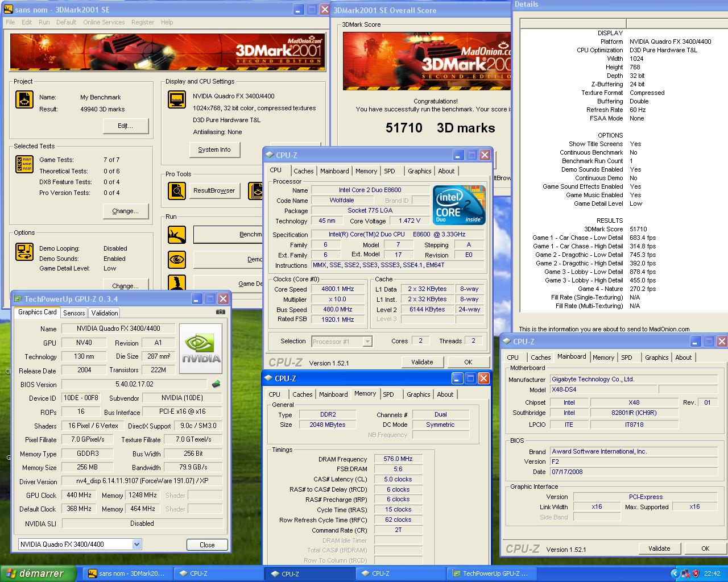This screenshot has width=728, height=582.
Task: Click the NVIDIA logo in GPU-Z
Action: pos(201,348)
